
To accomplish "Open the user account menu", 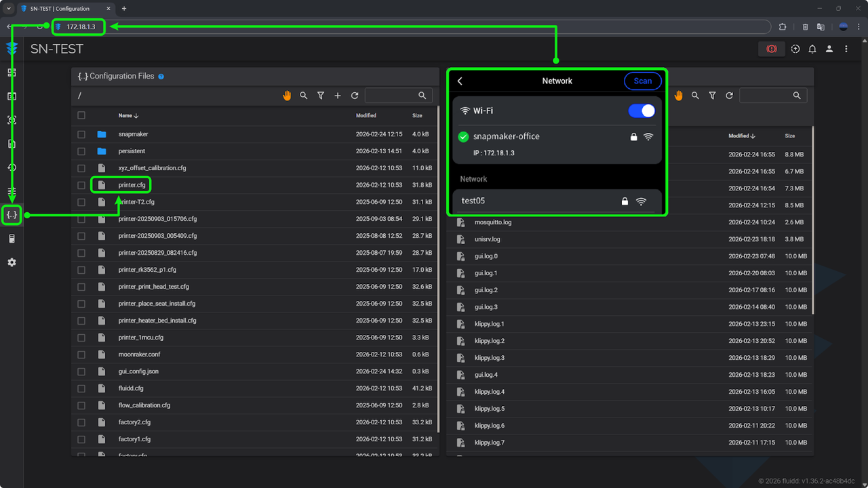I will pos(829,49).
